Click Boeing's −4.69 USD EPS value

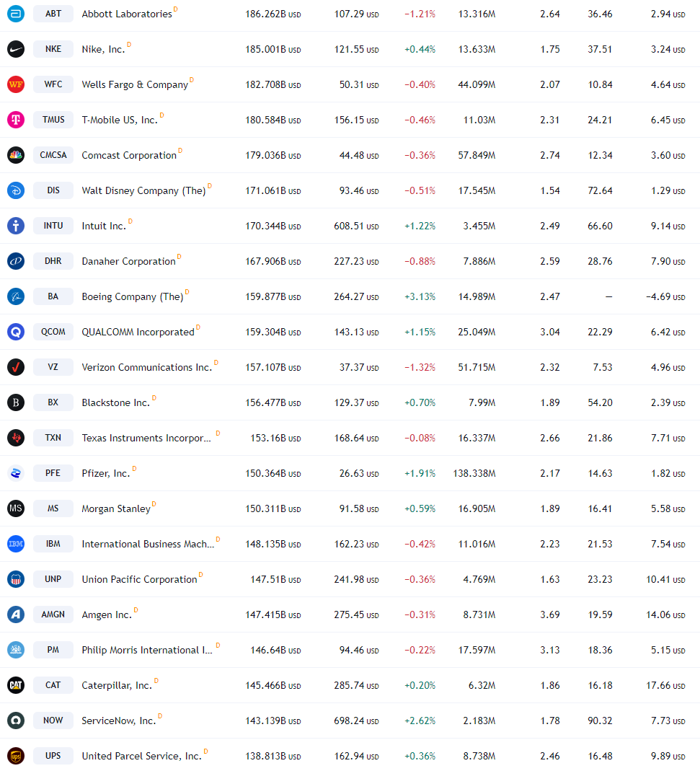coord(665,297)
